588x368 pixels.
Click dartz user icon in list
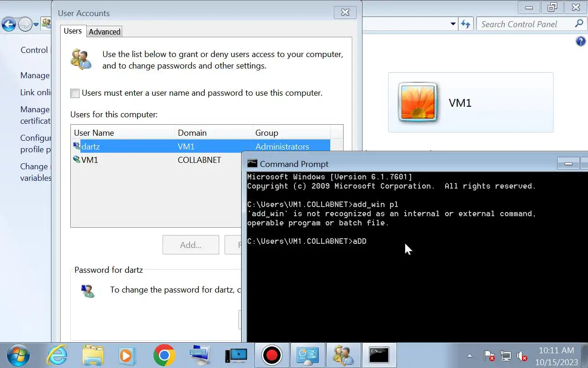point(77,146)
